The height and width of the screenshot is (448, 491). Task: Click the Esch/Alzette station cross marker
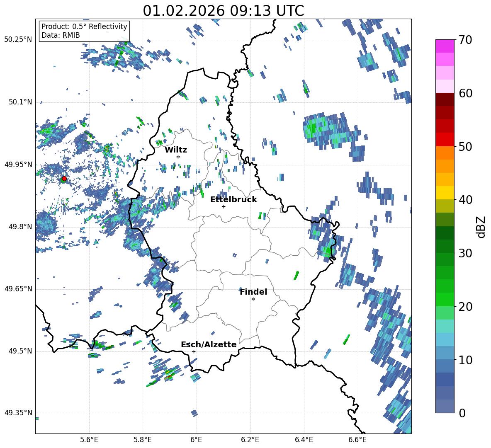(x=194, y=351)
